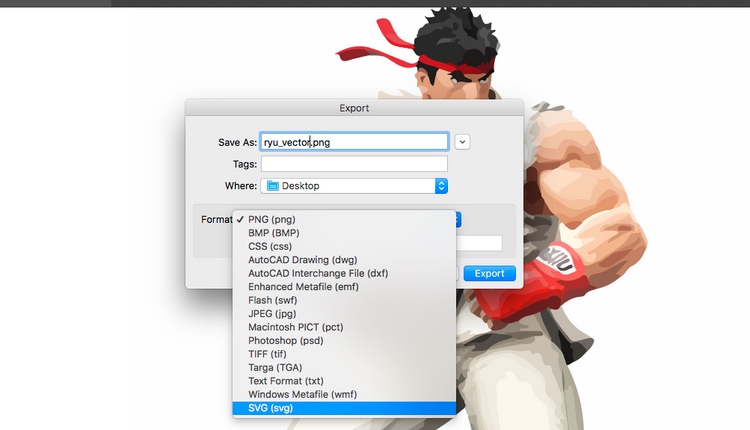Choose PNG (png) from format list
Screen dimensions: 750x430
[344, 220]
